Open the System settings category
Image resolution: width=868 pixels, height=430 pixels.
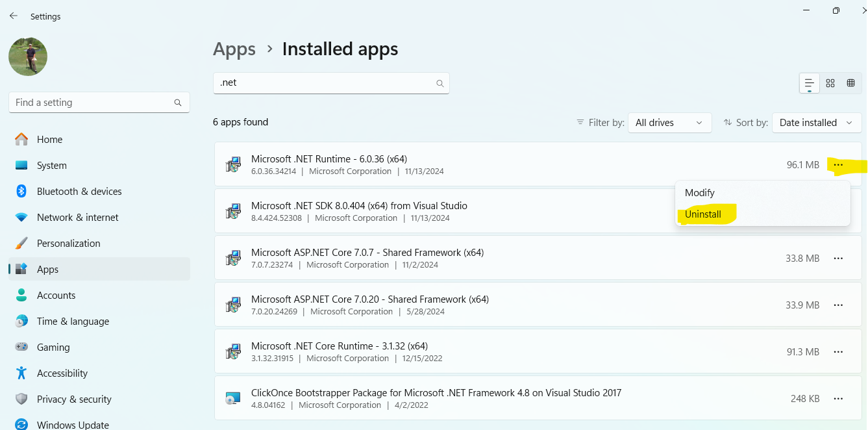click(99, 166)
